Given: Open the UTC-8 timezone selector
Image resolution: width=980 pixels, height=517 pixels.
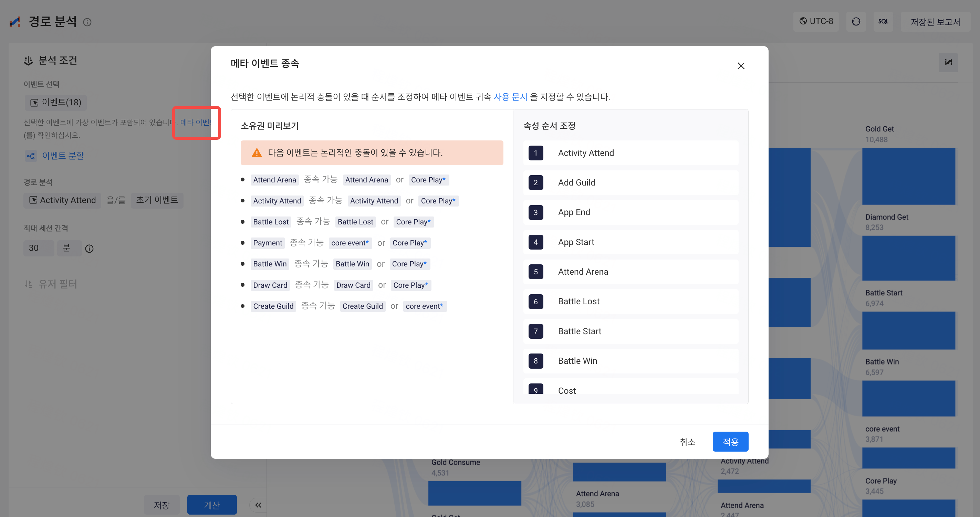Looking at the screenshot, I should (x=816, y=21).
